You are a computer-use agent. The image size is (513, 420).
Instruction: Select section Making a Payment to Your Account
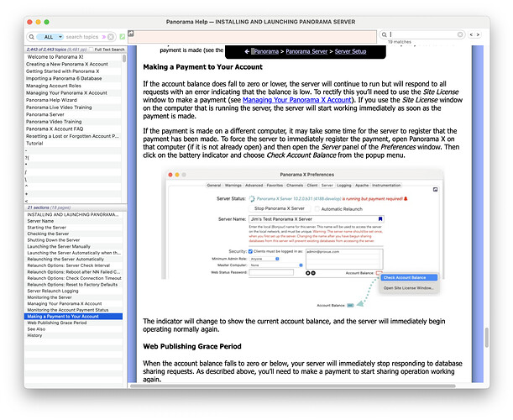point(73,317)
